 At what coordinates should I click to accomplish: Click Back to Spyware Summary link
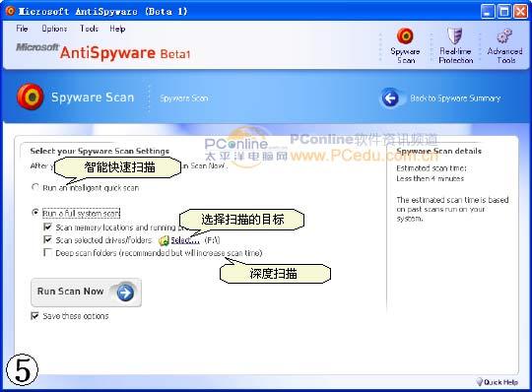point(455,98)
